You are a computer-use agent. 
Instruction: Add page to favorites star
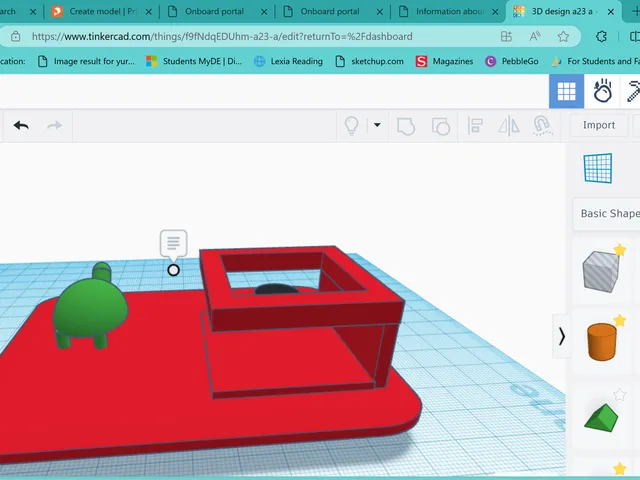563,36
